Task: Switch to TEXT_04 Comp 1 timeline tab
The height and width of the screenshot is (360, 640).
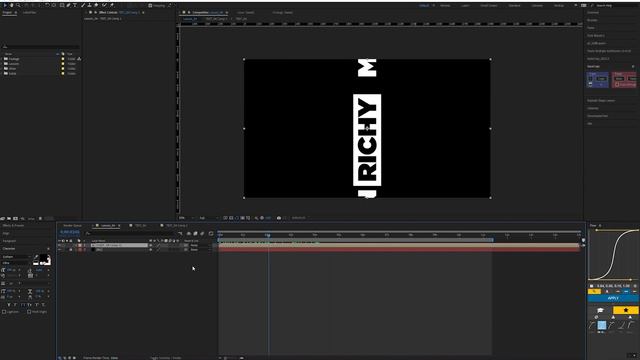Action: pyautogui.click(x=177, y=225)
